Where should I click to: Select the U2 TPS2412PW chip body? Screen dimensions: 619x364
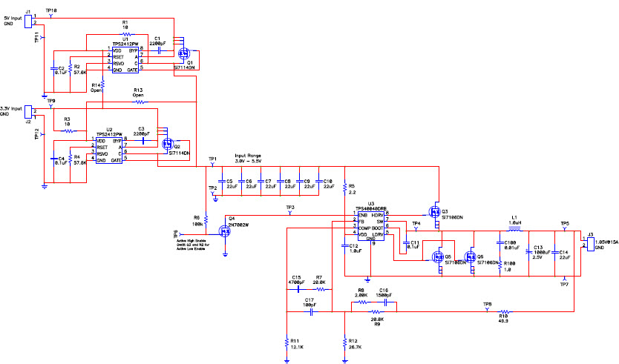[x=108, y=149]
